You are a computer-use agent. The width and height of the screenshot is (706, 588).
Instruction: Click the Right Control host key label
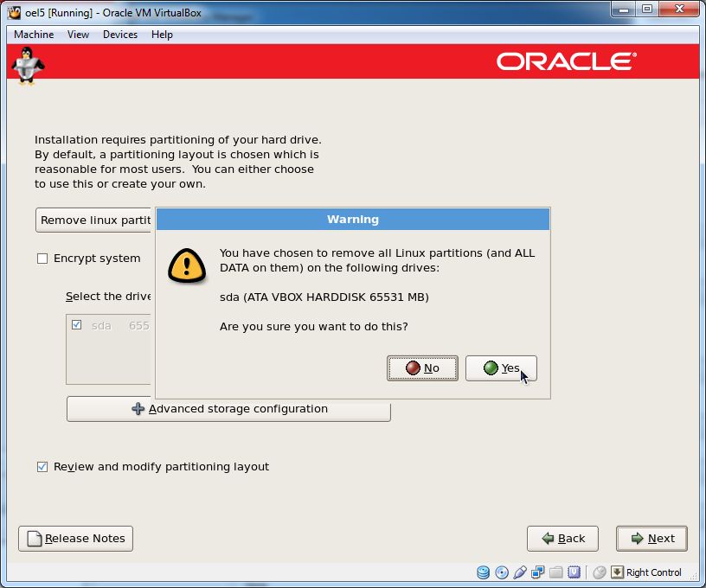[x=654, y=572]
